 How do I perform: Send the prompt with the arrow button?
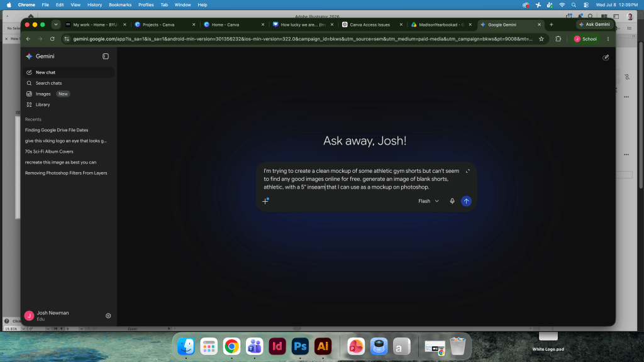point(466,201)
